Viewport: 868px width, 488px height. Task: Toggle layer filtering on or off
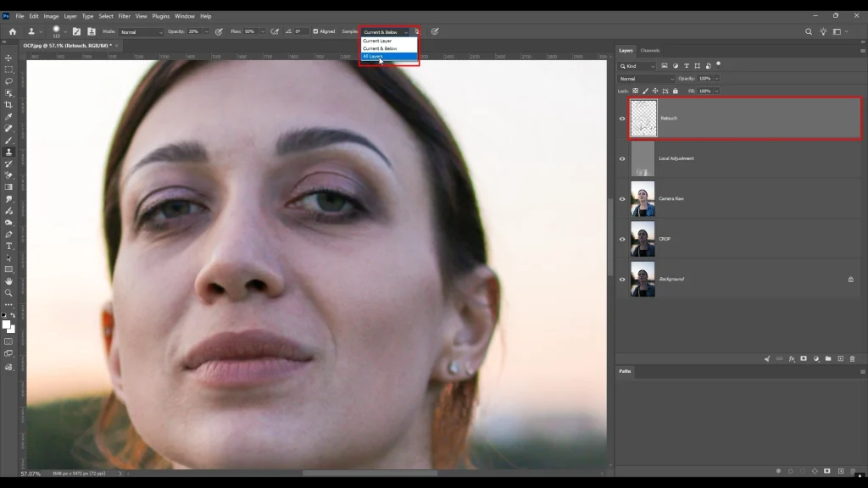tap(719, 64)
